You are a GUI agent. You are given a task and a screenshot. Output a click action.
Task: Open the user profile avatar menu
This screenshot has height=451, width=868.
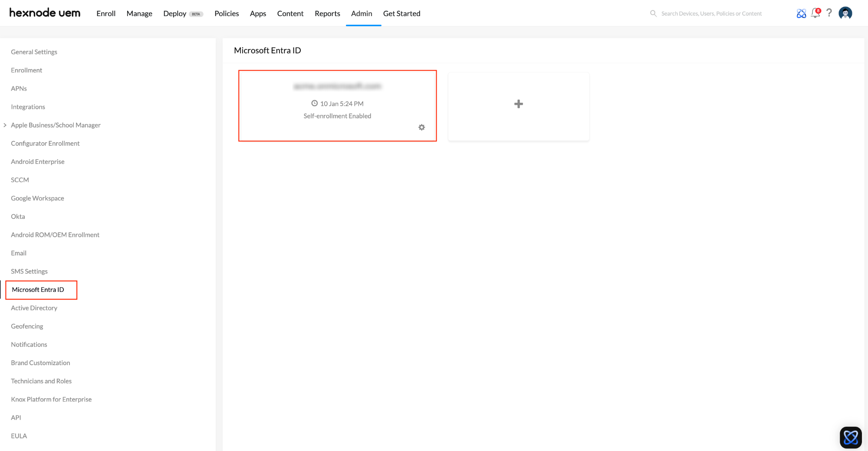[845, 13]
